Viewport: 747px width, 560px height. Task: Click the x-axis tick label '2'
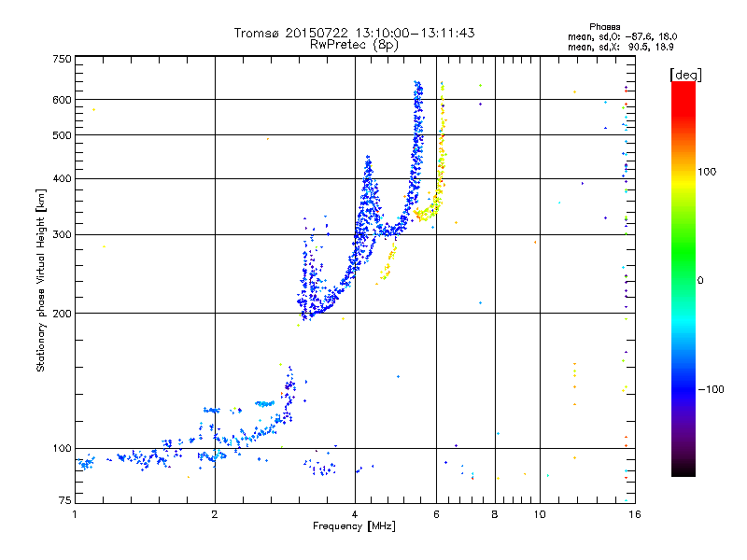click(x=215, y=514)
